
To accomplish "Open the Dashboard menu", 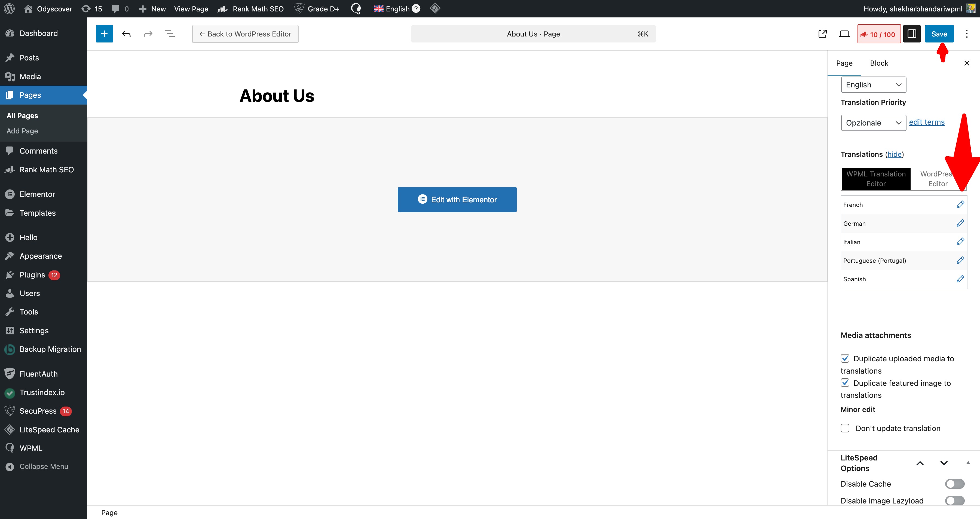I will (x=43, y=33).
